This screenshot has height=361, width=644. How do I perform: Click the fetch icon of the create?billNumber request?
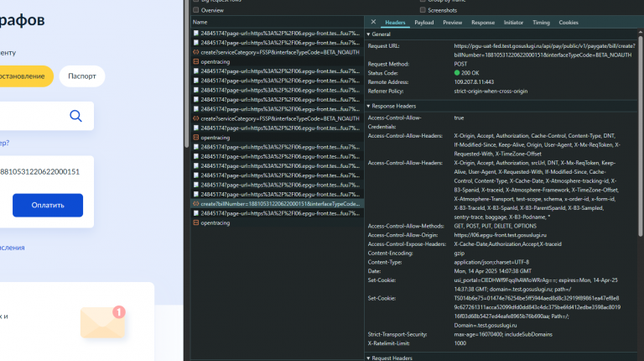pos(196,204)
